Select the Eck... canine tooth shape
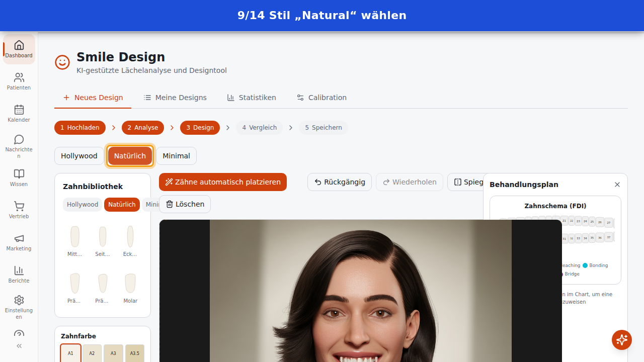Screen dimensions: 644x362 [130, 240]
